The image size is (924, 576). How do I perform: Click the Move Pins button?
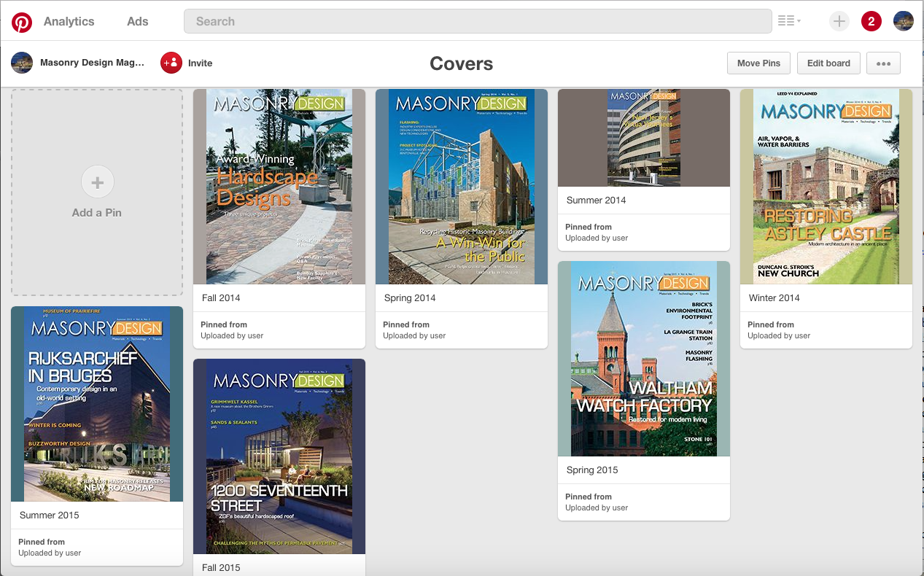click(758, 63)
